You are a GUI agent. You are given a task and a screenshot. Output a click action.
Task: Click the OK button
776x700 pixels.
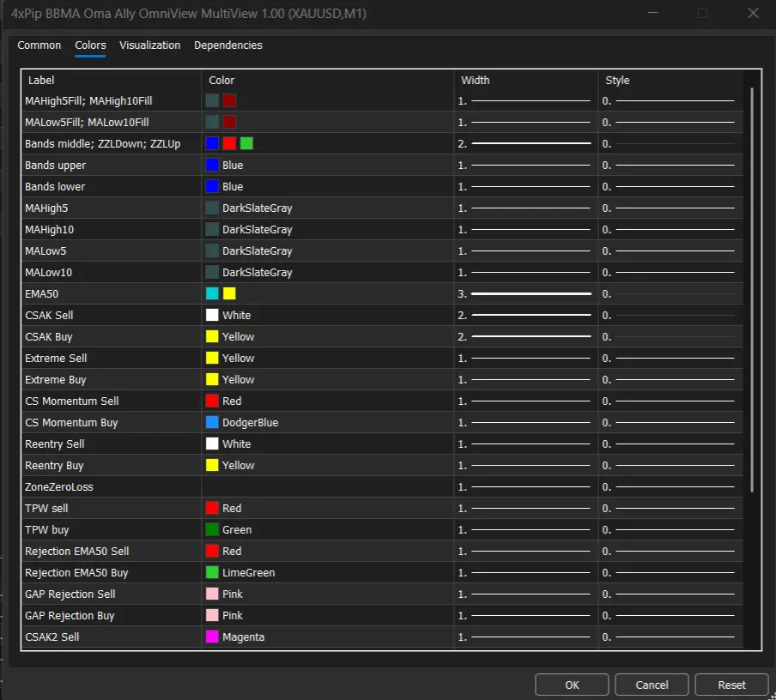(x=572, y=685)
